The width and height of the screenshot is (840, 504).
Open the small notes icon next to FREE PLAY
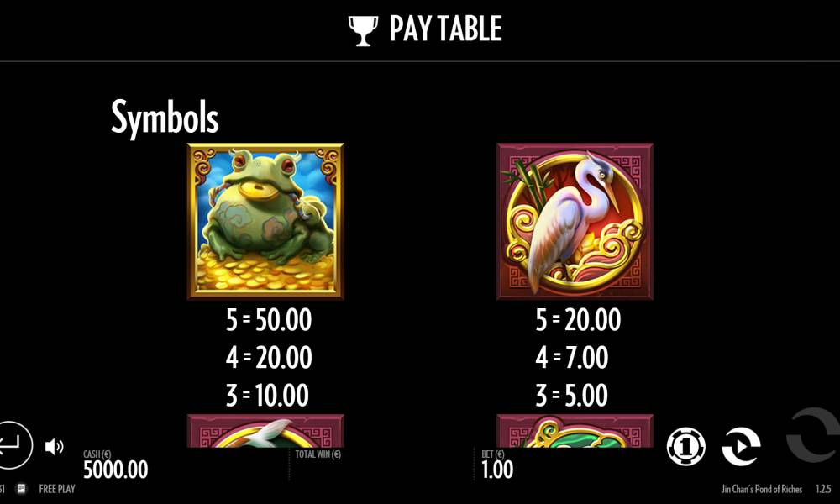click(22, 489)
